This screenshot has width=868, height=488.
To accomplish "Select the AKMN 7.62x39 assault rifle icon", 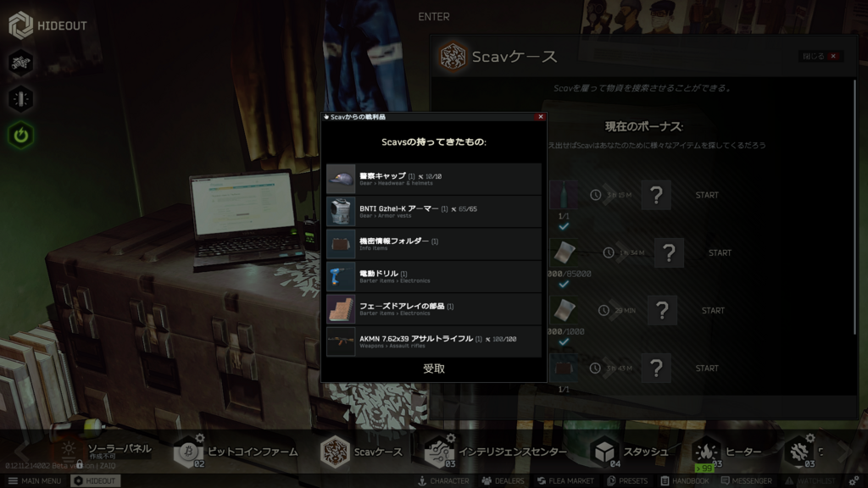I will click(341, 341).
